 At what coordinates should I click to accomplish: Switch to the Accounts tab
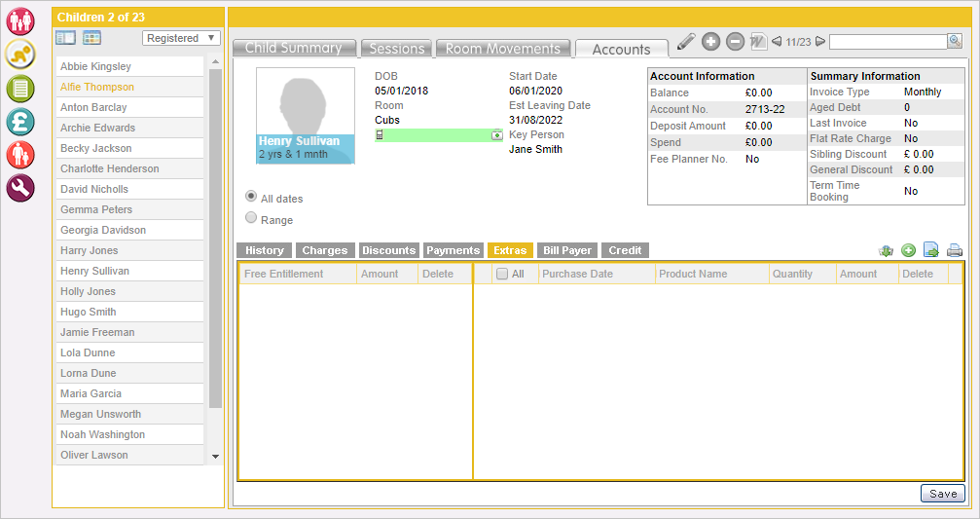pyautogui.click(x=621, y=49)
